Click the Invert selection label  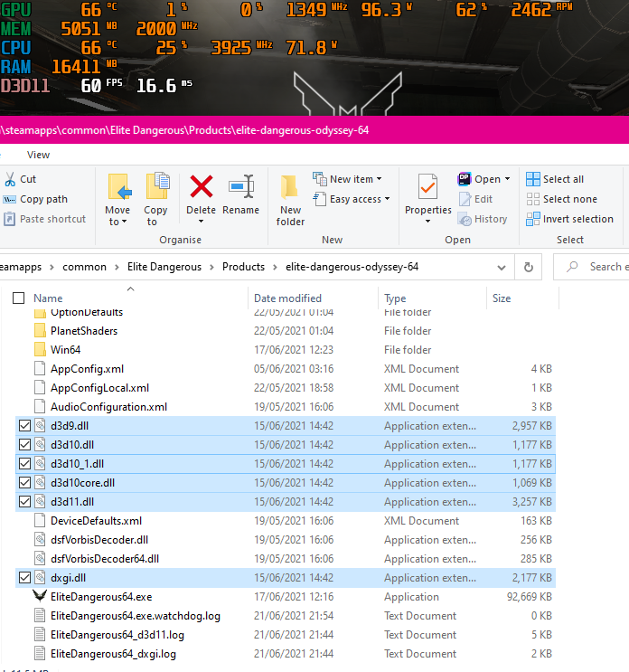[x=578, y=219]
